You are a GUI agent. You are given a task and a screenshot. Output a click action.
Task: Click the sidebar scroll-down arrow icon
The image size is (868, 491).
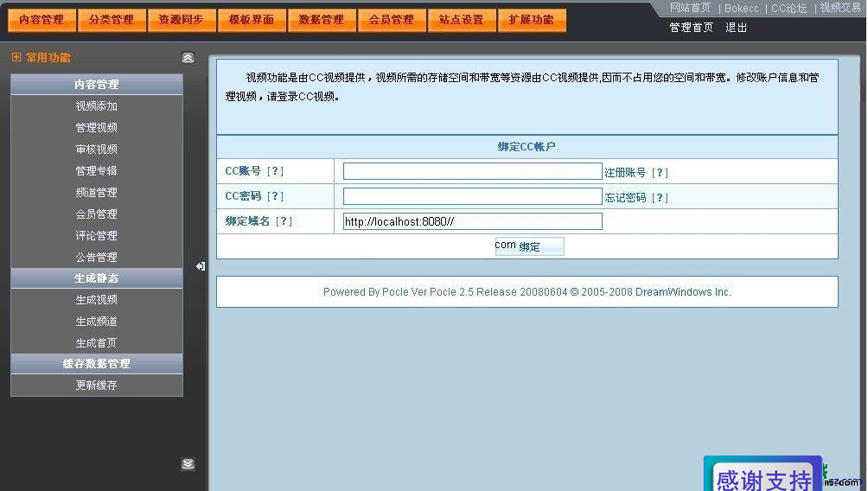point(188,464)
